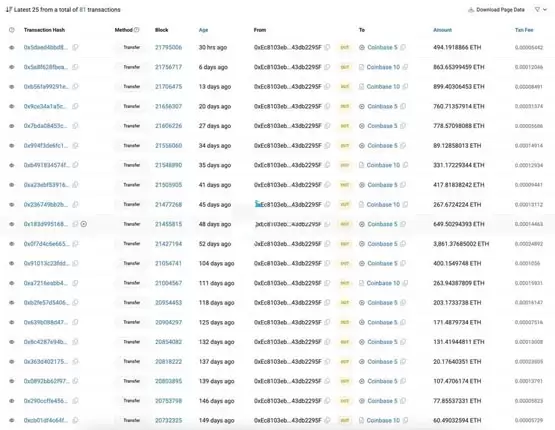Viewport: 555px width, 430px height.
Task: Click the OUT badge in the 6 days ago row
Action: pos(344,67)
